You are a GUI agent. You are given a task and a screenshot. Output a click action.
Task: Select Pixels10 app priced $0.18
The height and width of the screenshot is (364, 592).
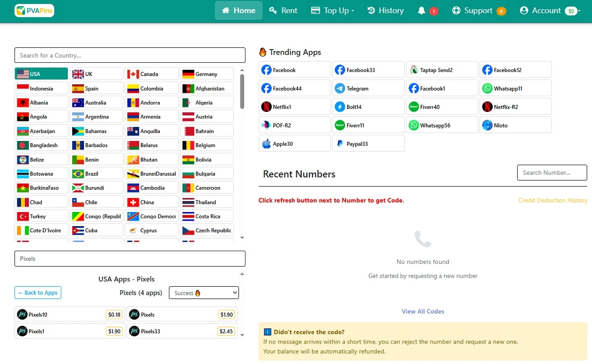(70, 314)
